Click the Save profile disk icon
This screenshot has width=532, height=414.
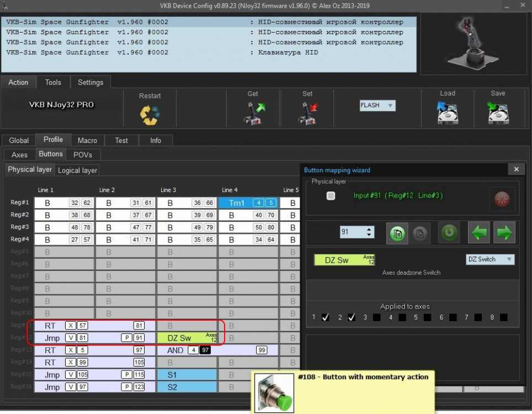498,114
